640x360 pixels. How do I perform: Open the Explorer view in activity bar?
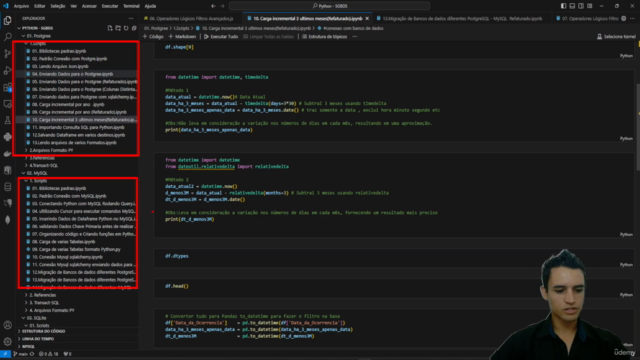click(x=7, y=20)
